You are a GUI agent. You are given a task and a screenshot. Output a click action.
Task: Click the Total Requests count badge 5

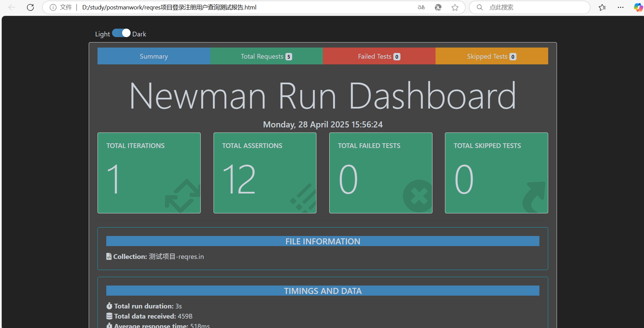[x=289, y=57]
